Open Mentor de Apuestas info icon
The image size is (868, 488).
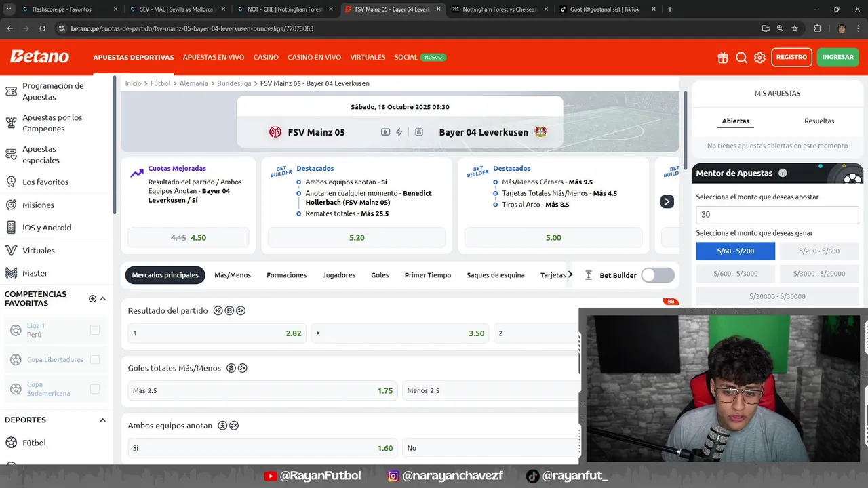[x=783, y=173]
